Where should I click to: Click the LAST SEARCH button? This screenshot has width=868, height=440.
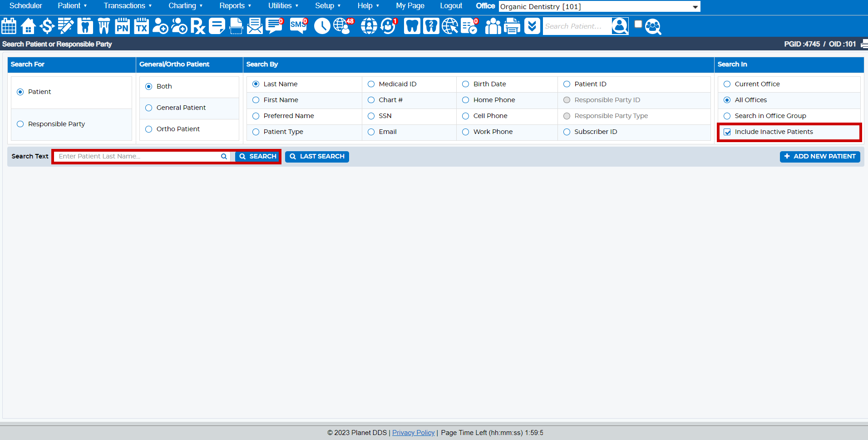[317, 156]
